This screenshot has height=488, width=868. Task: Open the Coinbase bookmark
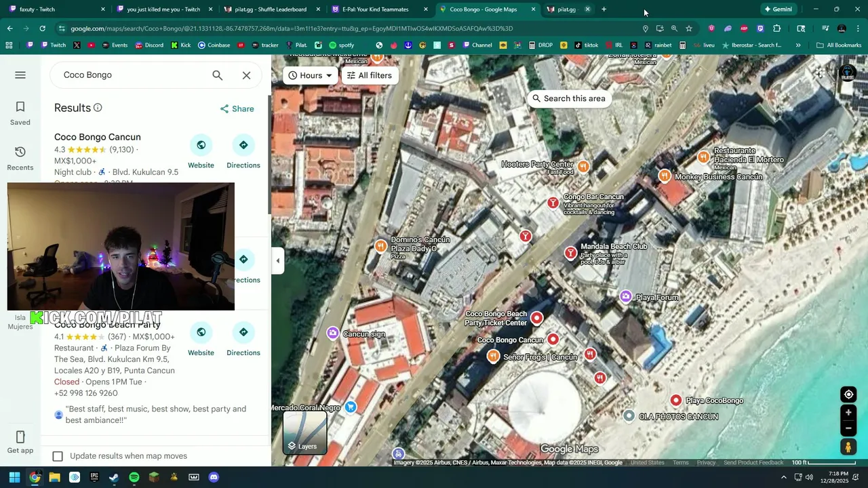[x=214, y=45]
